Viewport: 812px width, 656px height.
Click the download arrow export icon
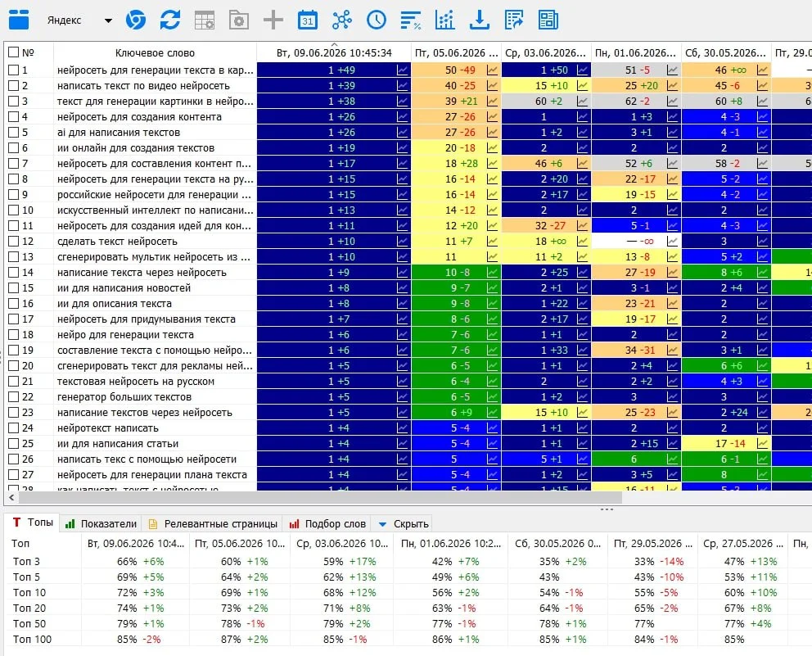coord(480,20)
